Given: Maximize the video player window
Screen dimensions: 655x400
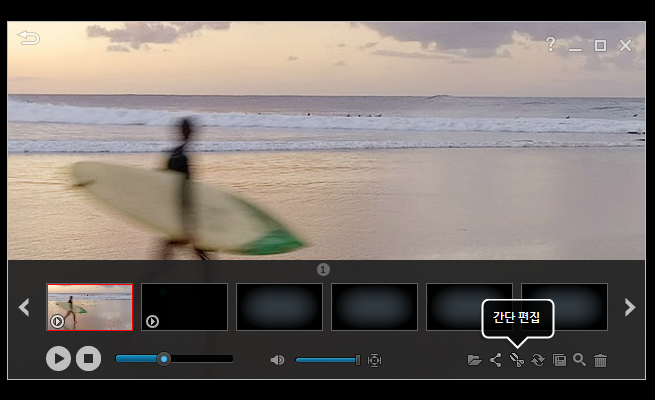Looking at the screenshot, I should coord(600,45).
